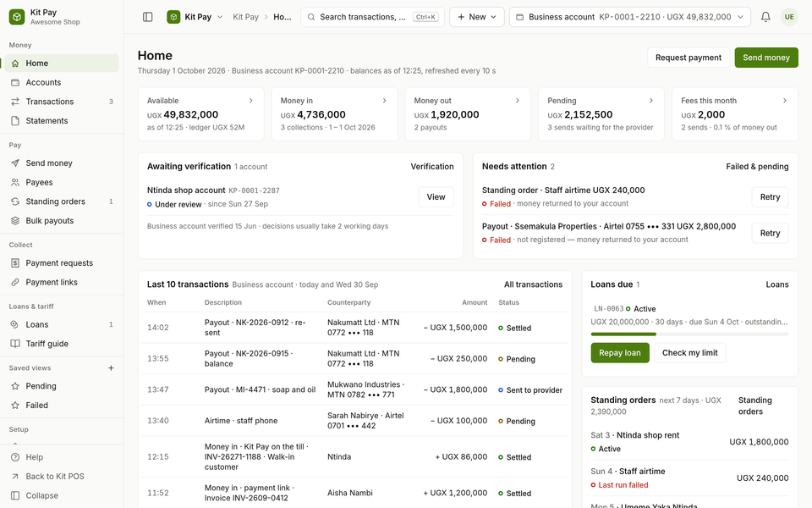Click the Accounts sidebar icon
The height and width of the screenshot is (508, 812).
pos(15,82)
